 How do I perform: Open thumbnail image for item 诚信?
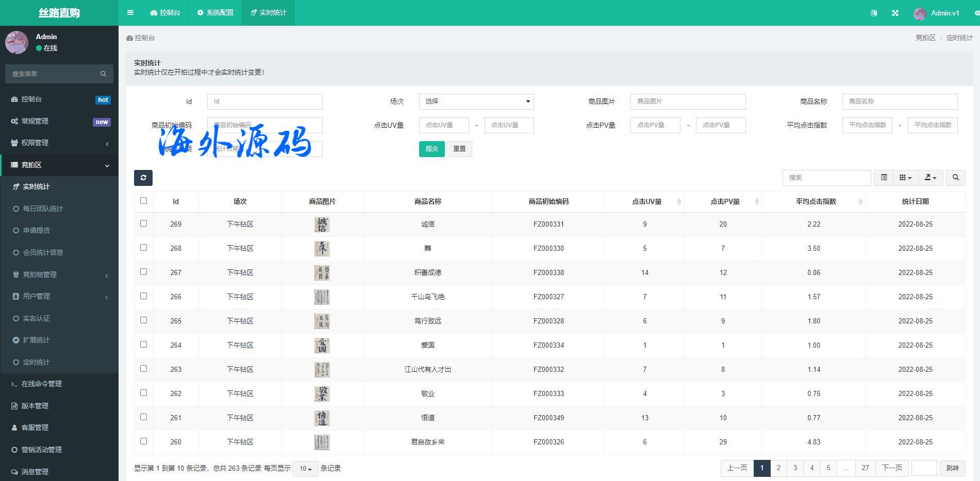point(322,225)
